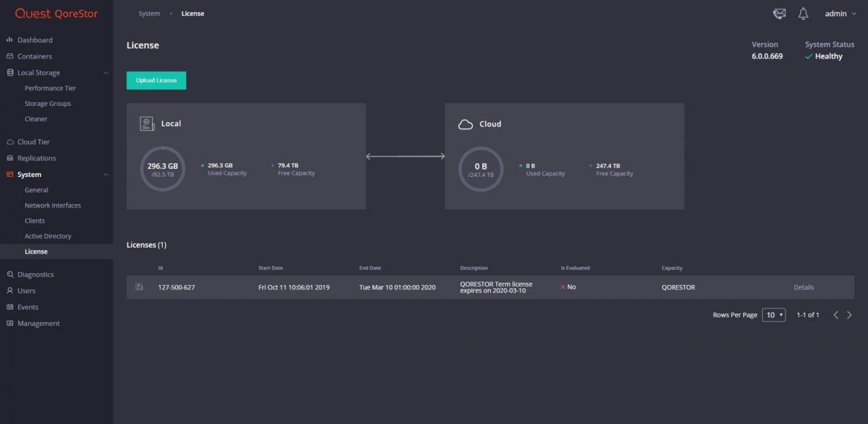Click the Local license card icon

[147, 124]
